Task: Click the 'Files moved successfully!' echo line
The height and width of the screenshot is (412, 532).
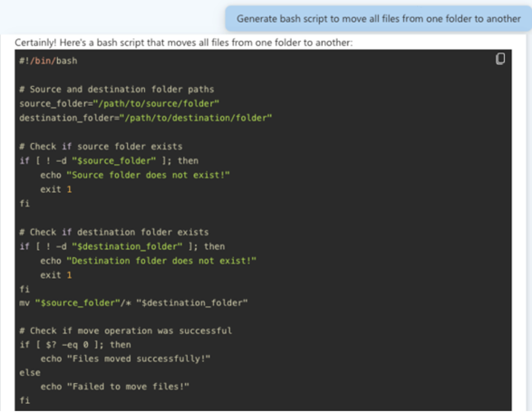Action: (126, 359)
